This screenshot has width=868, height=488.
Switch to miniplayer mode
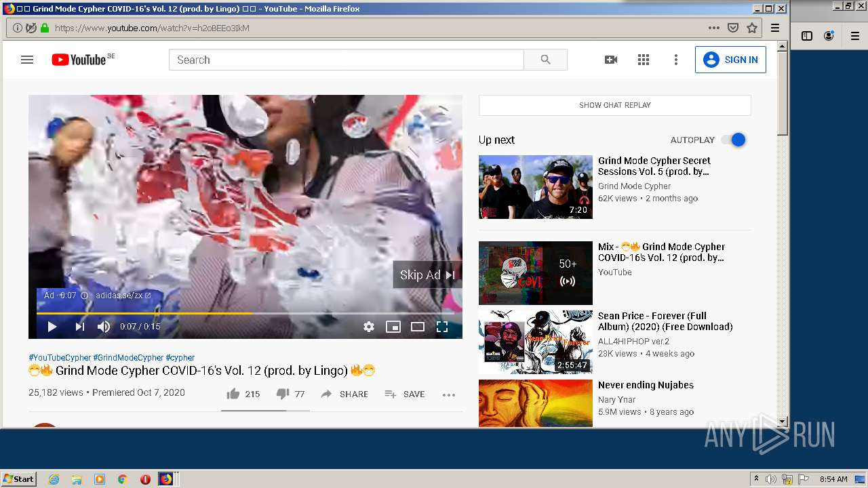pos(393,327)
